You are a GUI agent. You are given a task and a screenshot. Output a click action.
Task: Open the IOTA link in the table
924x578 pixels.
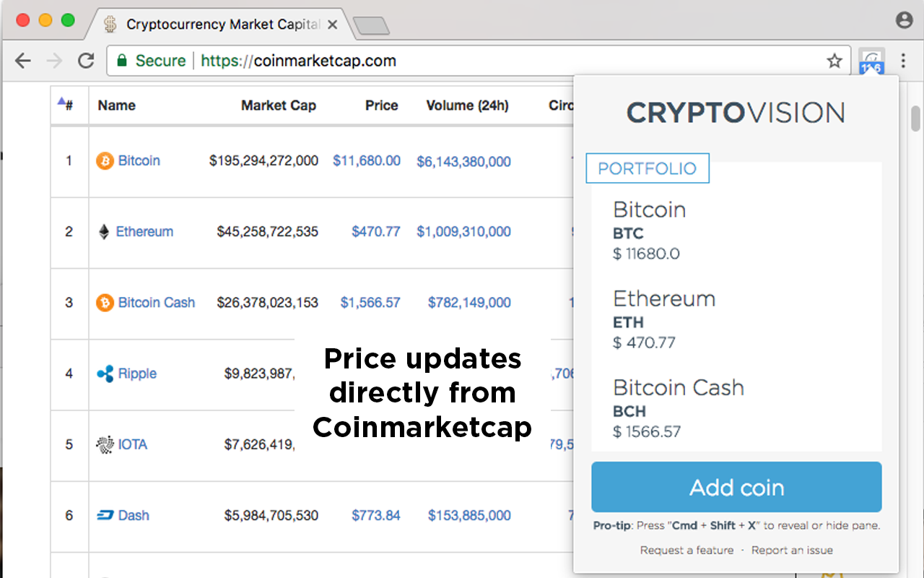(133, 444)
